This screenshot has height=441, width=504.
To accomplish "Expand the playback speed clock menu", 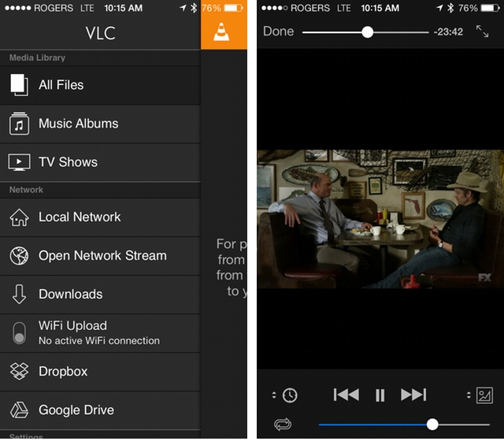I will (x=286, y=395).
